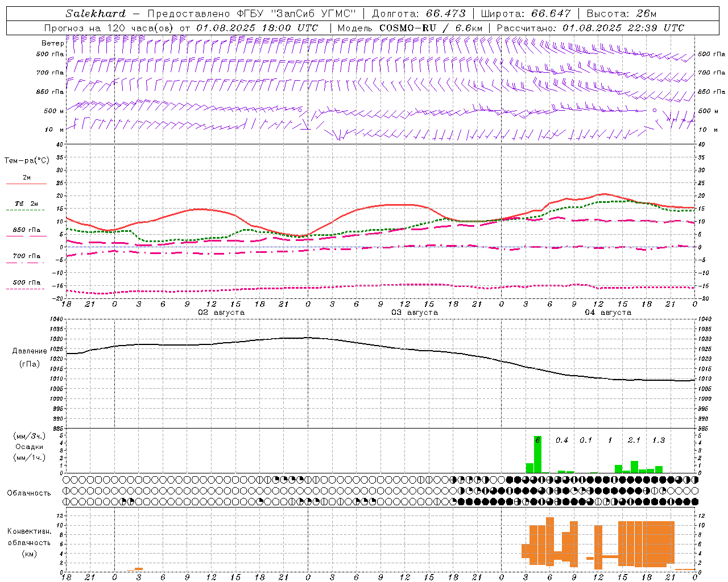This screenshot has height=582, width=728.
Task: Click the "Конвективн." convective cloud label
Action: click(30, 531)
